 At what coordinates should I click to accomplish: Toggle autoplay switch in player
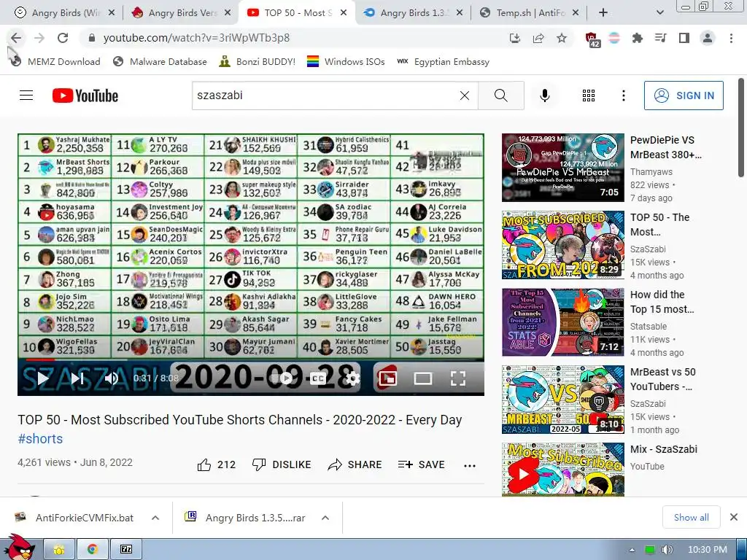282,378
